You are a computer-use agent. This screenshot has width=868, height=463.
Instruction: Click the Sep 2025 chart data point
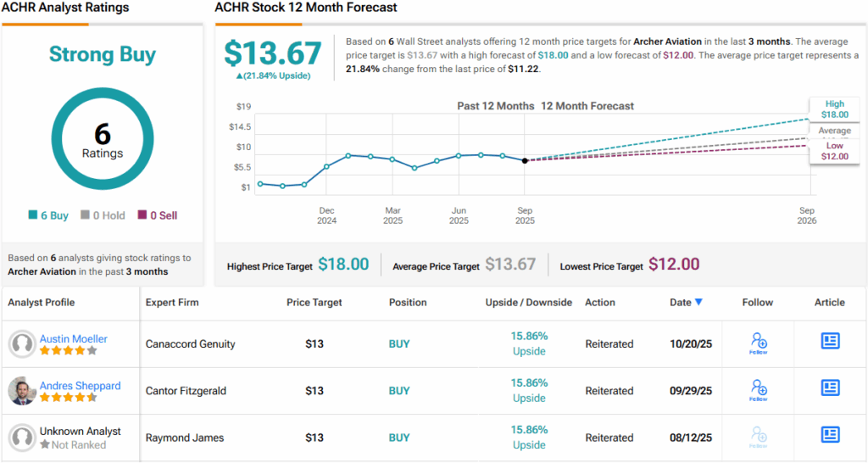click(526, 160)
